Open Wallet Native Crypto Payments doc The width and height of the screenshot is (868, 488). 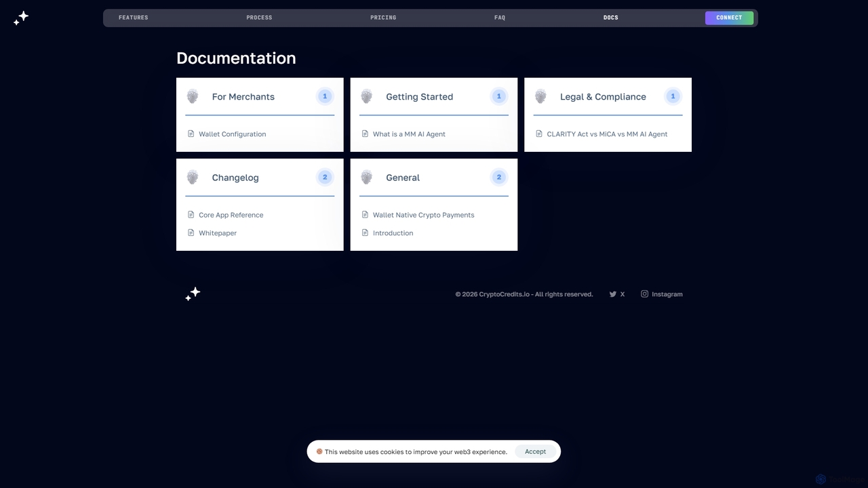(x=423, y=215)
